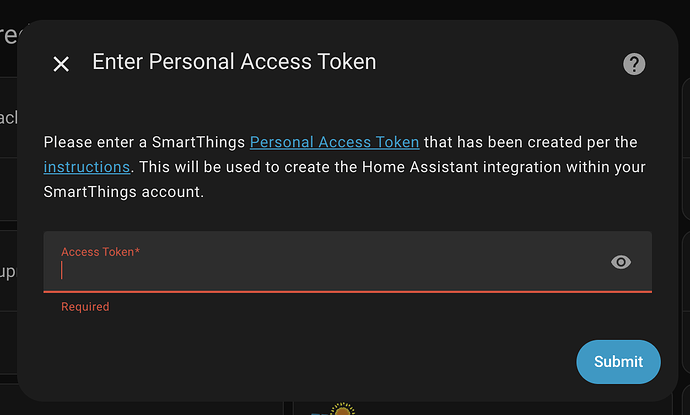Click the background card partly showing 'up'
The height and width of the screenshot is (415, 690).
coord(8,272)
